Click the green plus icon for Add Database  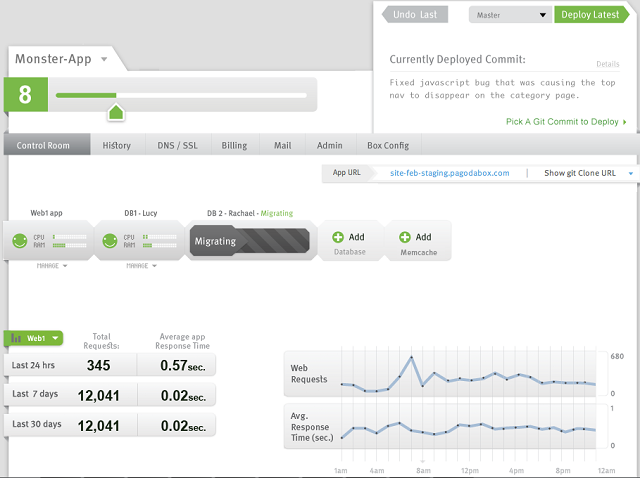pos(338,237)
